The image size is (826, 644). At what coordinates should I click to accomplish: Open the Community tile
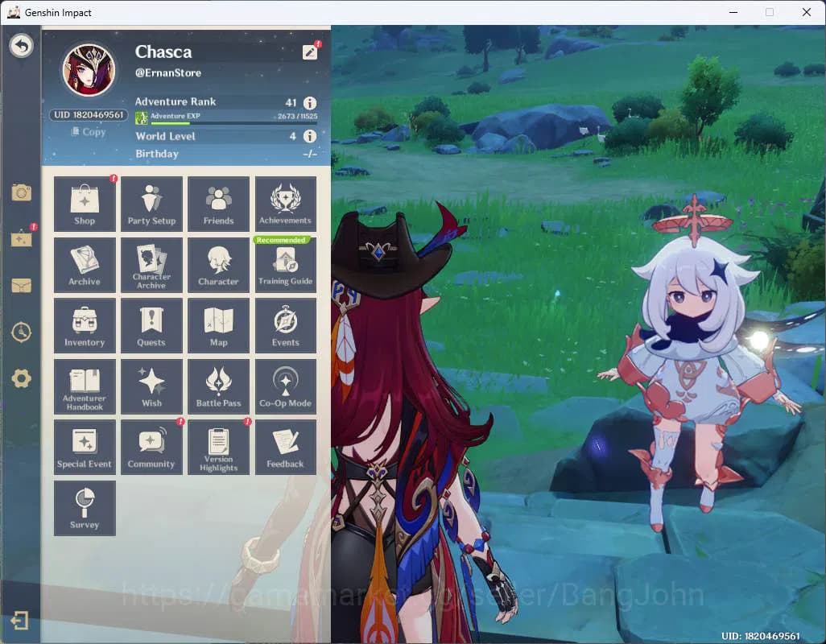[x=151, y=447]
